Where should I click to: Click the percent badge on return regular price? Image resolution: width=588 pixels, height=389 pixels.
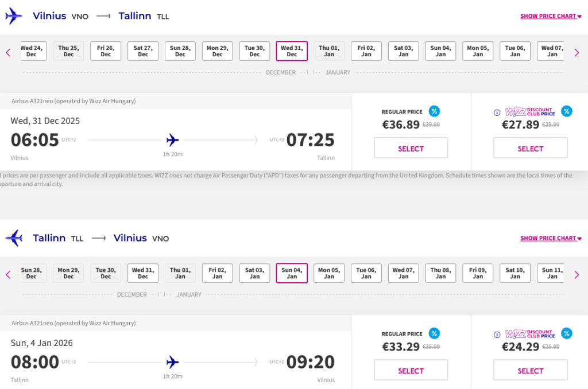(435, 333)
